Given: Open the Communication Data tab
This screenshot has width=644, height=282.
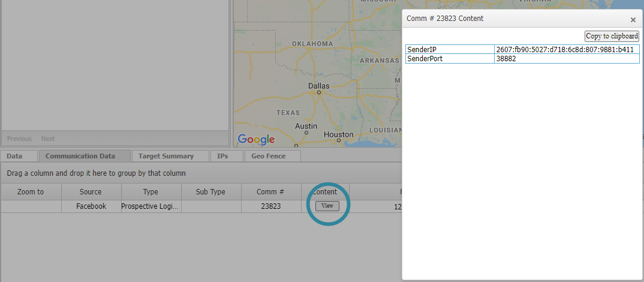Looking at the screenshot, I should [x=80, y=156].
